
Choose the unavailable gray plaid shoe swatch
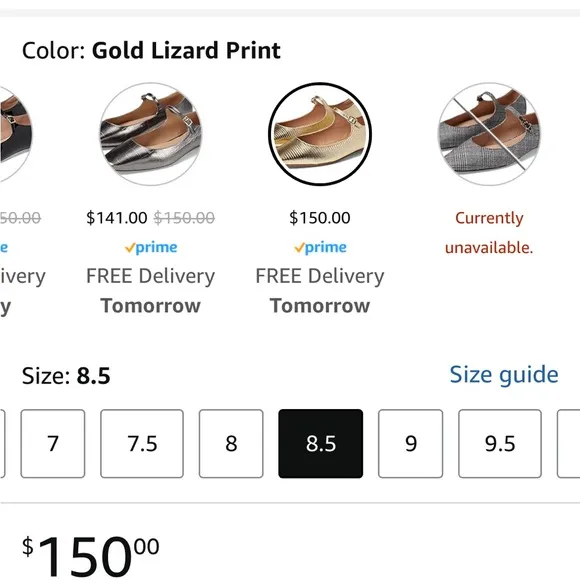[x=489, y=134]
